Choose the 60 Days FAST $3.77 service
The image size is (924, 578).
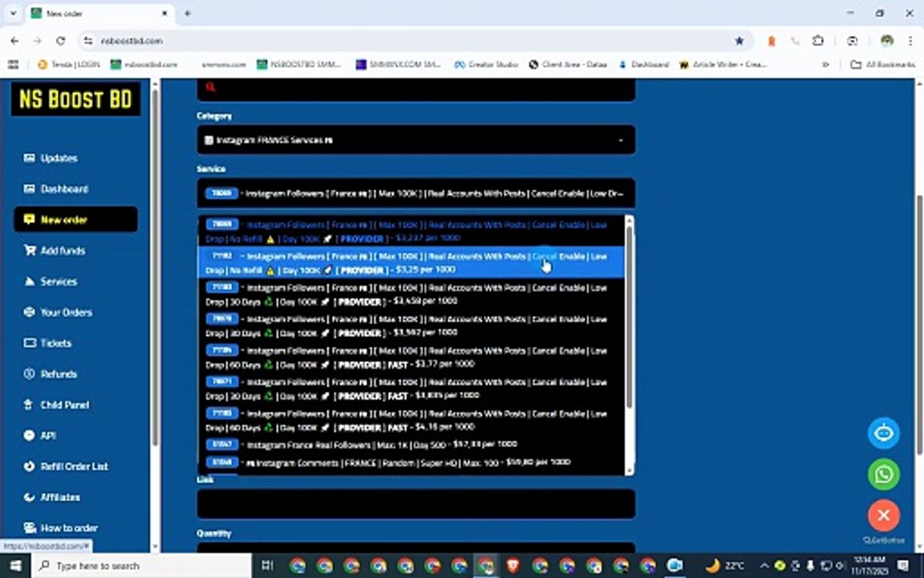[x=411, y=357]
